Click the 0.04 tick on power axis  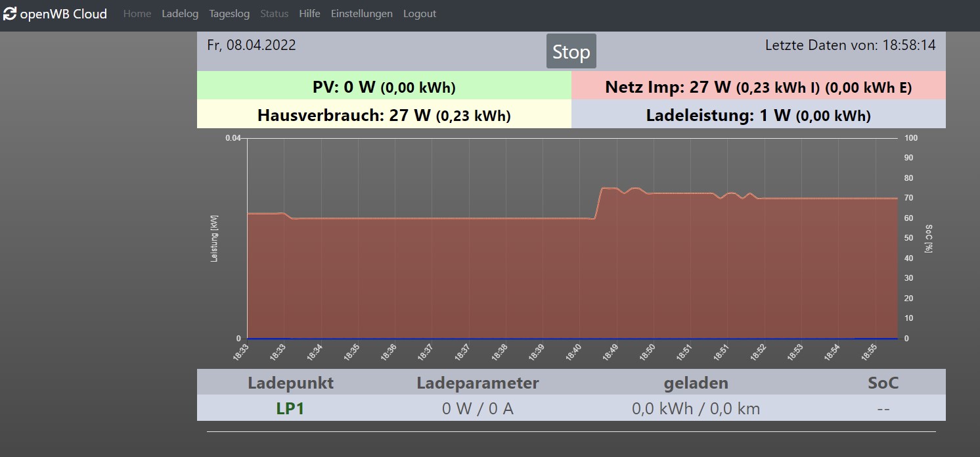(233, 138)
